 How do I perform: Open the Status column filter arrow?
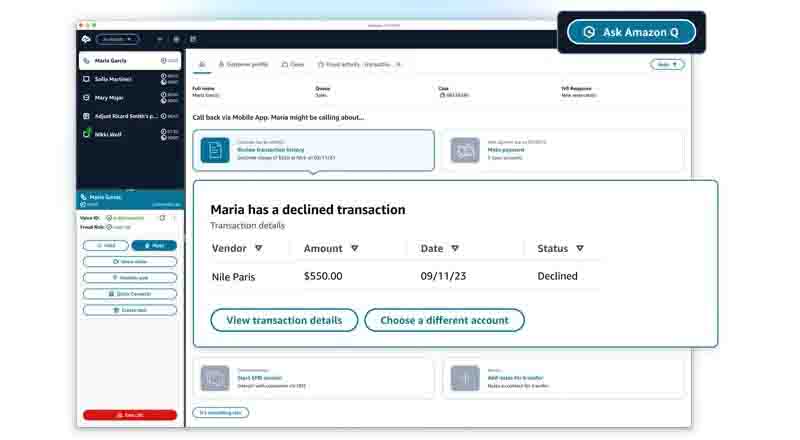coord(580,248)
